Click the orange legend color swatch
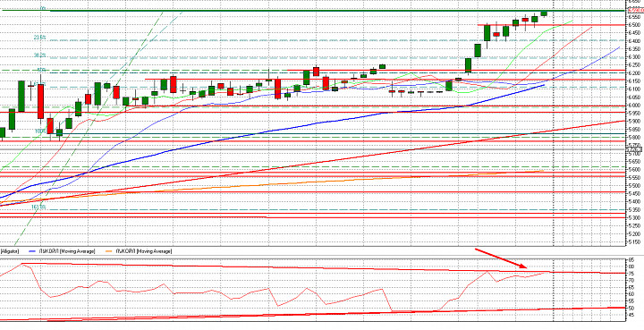The image size is (644, 330). coord(110,250)
